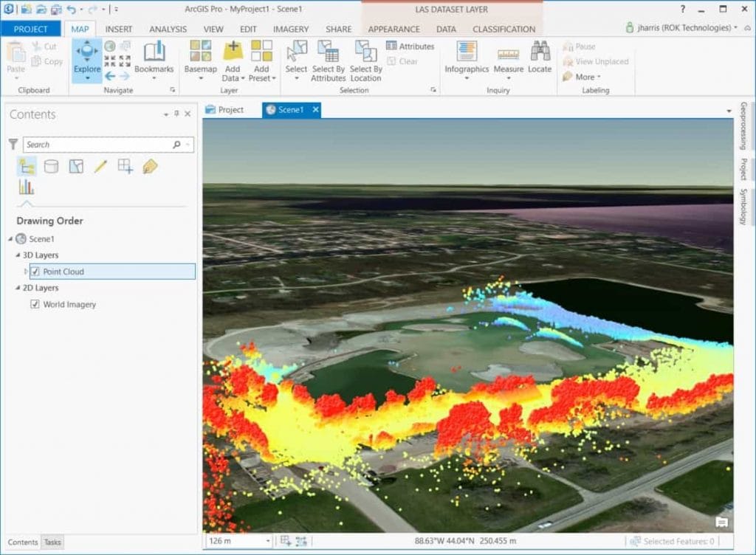Close the Scene1 tab
Screen dimensions: 756x555
point(315,110)
